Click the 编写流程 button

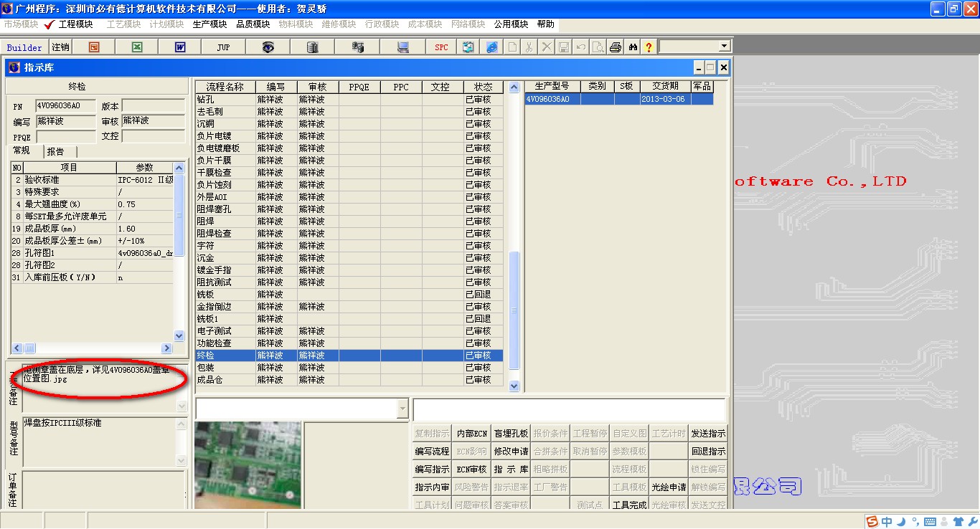click(x=433, y=452)
